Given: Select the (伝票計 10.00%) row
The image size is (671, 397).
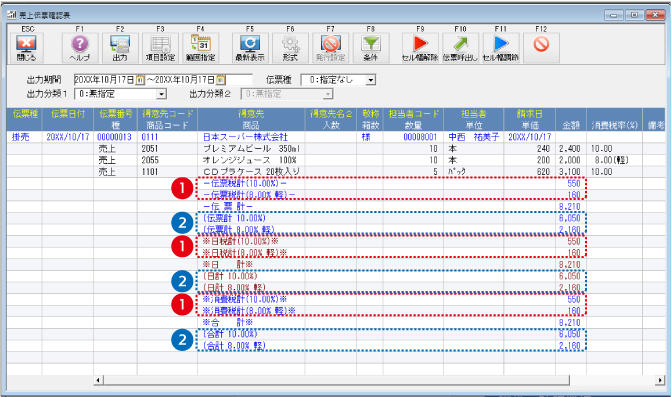Looking at the screenshot, I should (x=336, y=218).
